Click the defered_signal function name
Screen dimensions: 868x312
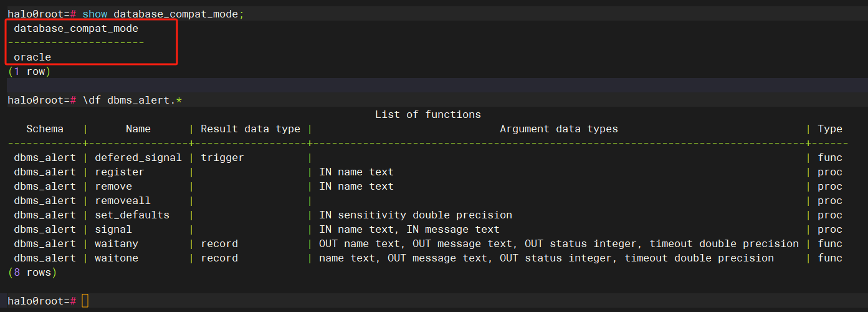pyautogui.click(x=138, y=157)
